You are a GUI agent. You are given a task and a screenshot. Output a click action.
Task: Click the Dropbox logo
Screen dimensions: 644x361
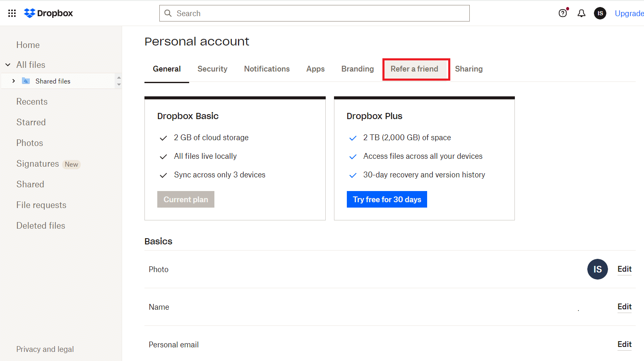(x=48, y=13)
